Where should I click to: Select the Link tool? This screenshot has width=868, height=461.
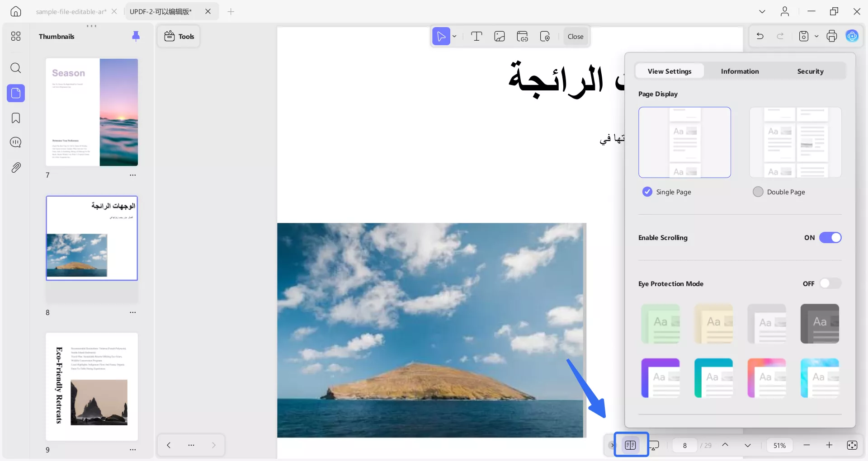[522, 37]
